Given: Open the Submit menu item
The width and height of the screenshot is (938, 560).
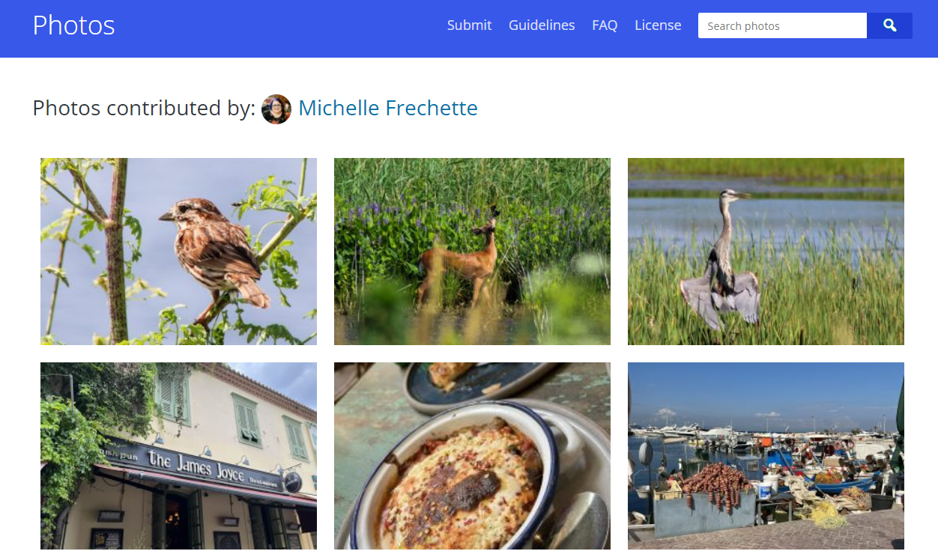Looking at the screenshot, I should [x=469, y=25].
